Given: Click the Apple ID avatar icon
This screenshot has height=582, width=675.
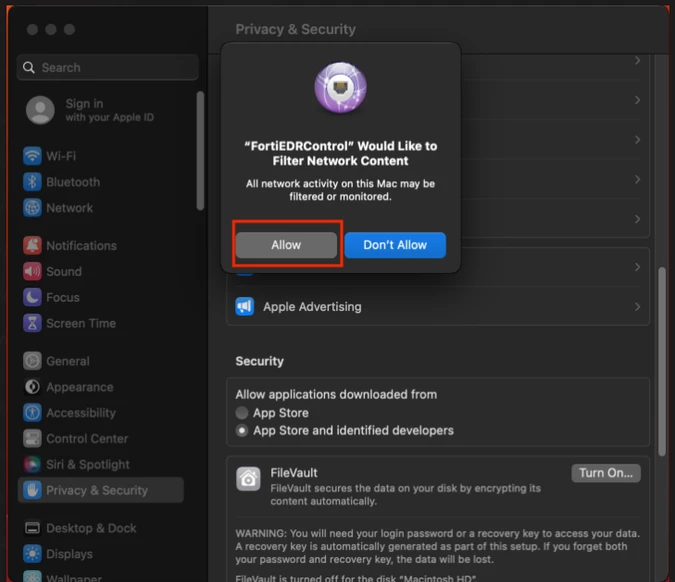Looking at the screenshot, I should 40,110.
